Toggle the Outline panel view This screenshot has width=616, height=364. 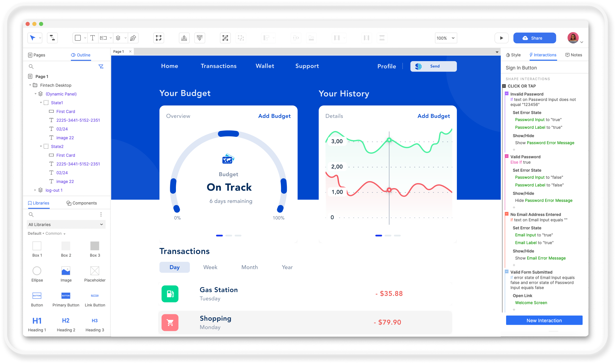tap(80, 55)
